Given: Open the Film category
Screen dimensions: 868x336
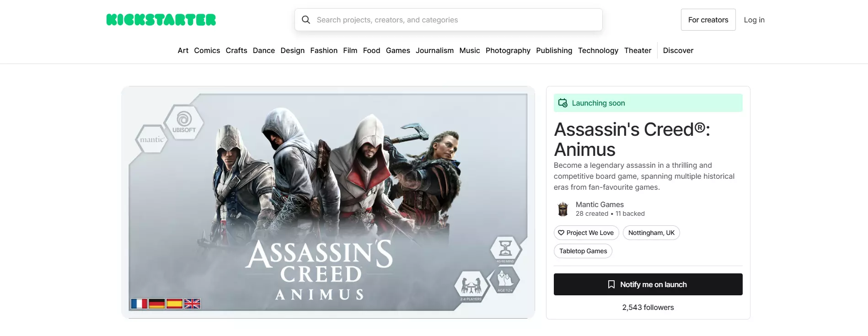Looking at the screenshot, I should click(x=350, y=50).
